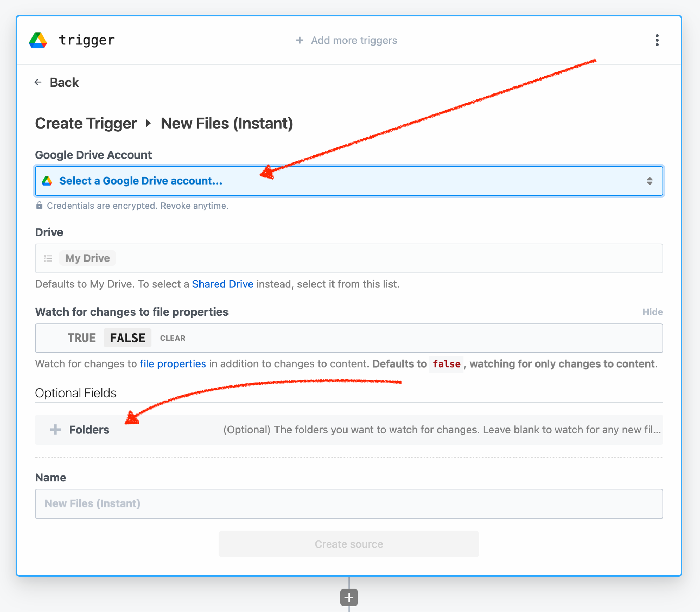Click the Credentials are encrypted note
The image size is (700, 612).
coord(138,206)
